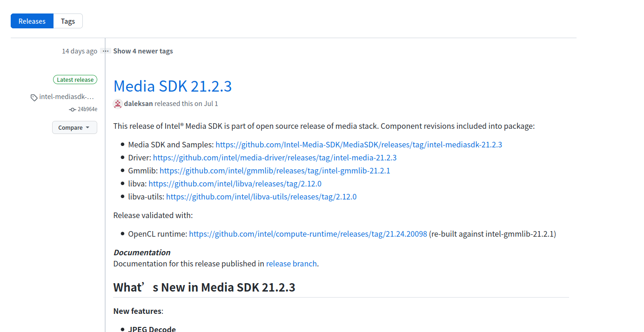Open commit 24b964e
Screen dimensions: 644x332
87,110
